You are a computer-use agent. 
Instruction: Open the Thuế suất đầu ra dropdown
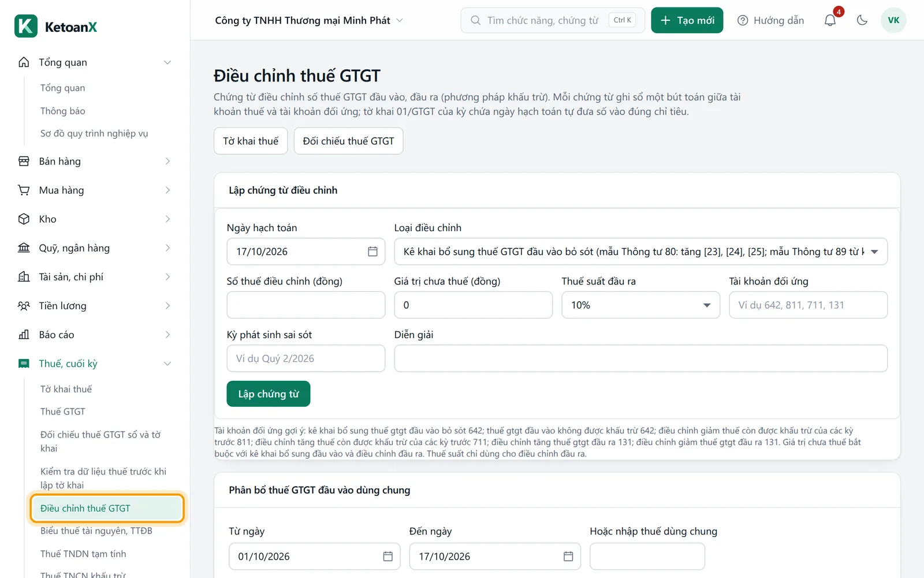pos(641,305)
